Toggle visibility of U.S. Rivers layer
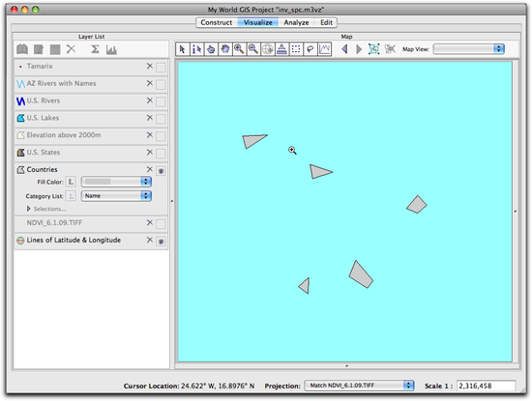 coord(161,101)
